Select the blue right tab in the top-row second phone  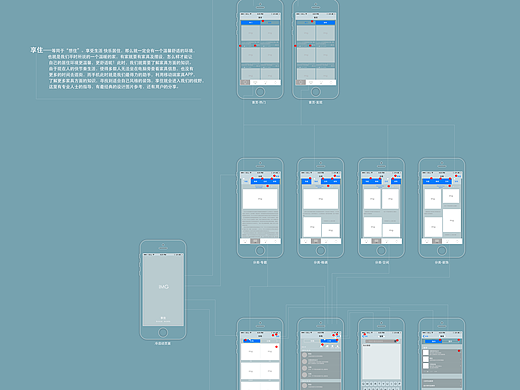[x=325, y=23]
